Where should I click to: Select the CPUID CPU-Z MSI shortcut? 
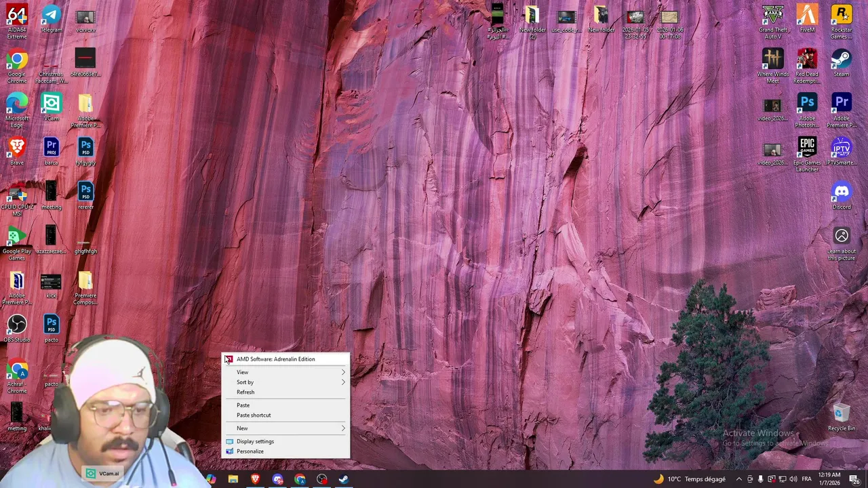[x=17, y=199]
